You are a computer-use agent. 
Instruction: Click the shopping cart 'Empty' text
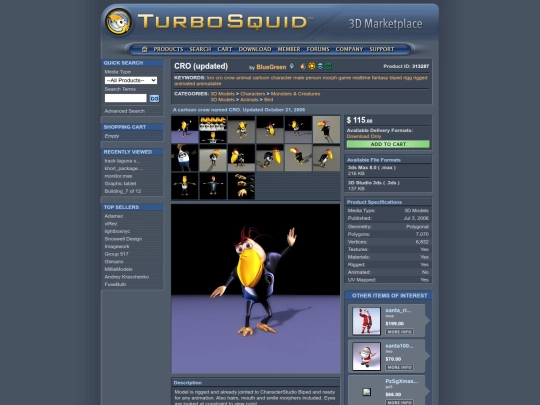(x=112, y=136)
